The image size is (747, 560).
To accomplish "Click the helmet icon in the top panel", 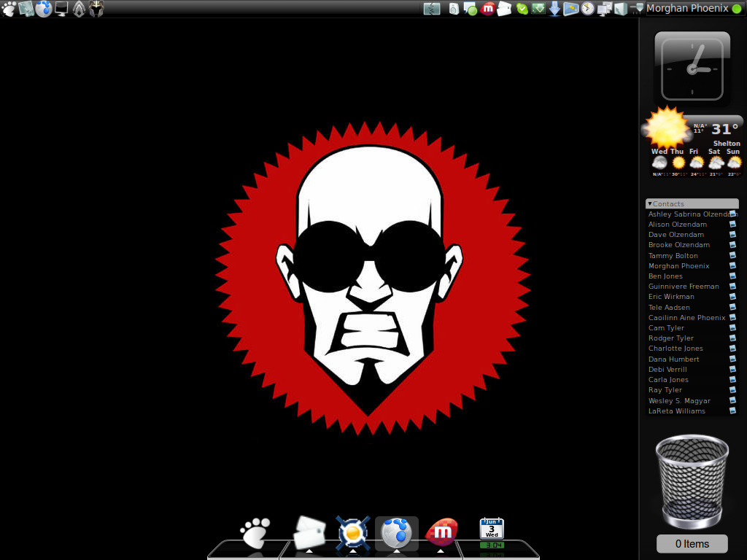I will (96, 9).
